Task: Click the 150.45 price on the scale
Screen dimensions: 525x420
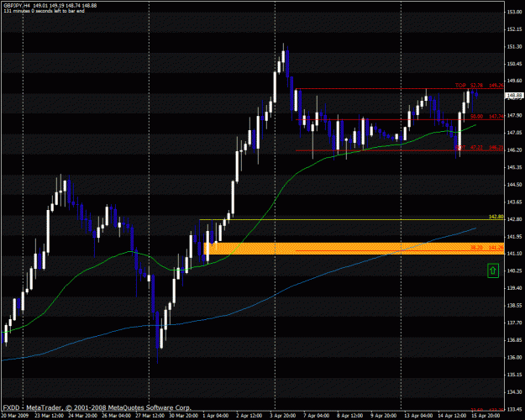Action: click(x=515, y=64)
